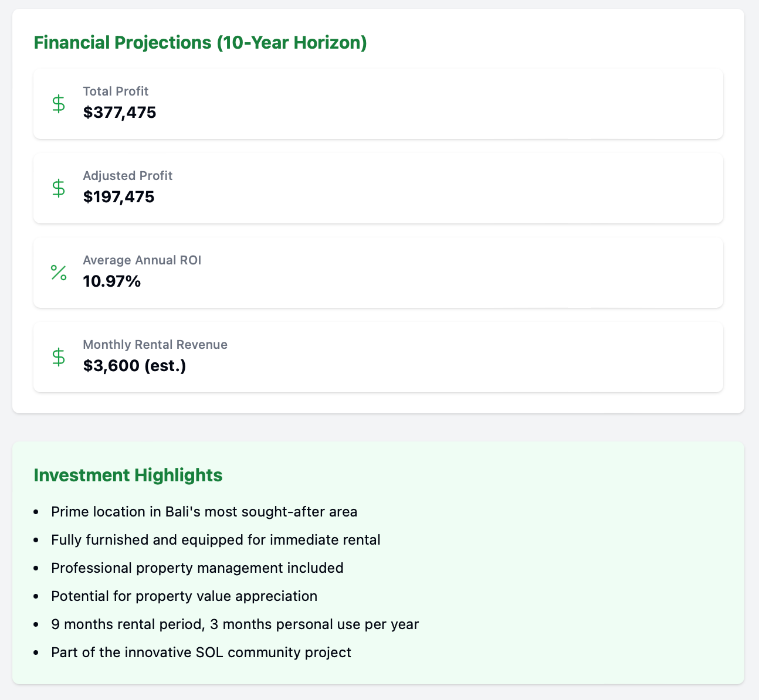Click the $3,600 (est.) revenue value
This screenshot has height=700, width=759.
pos(135,366)
